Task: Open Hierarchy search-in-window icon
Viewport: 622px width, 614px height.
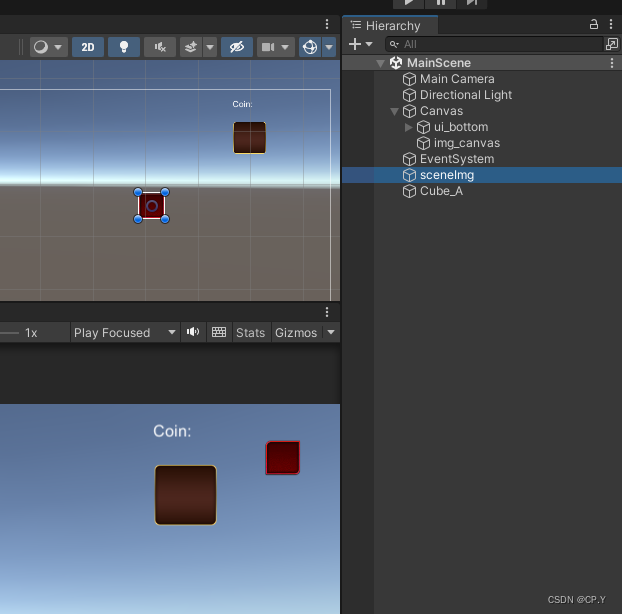Action: click(x=612, y=44)
